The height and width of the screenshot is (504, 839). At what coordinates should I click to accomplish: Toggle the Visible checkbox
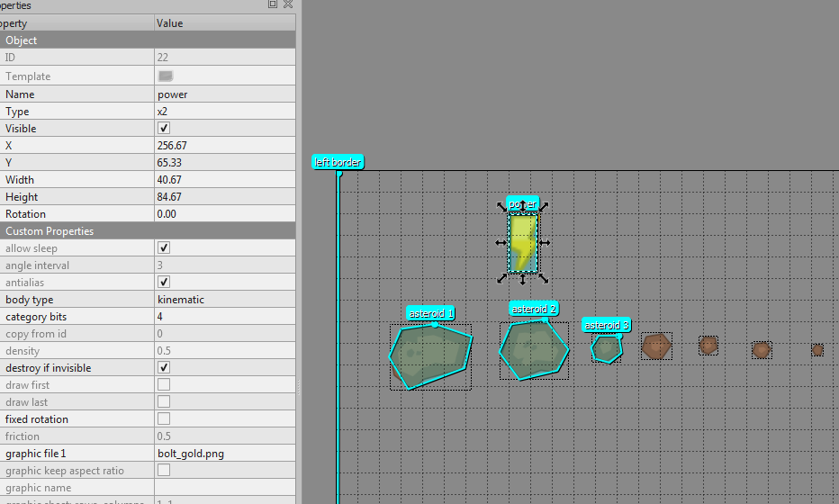(x=164, y=129)
